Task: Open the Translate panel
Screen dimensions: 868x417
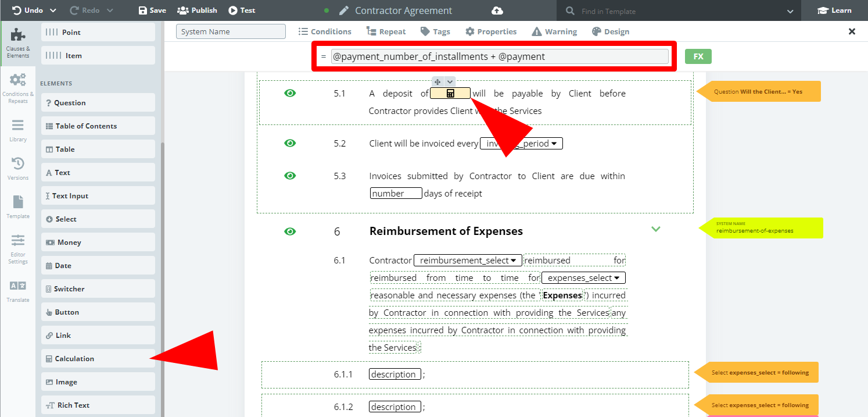Action: 18,291
